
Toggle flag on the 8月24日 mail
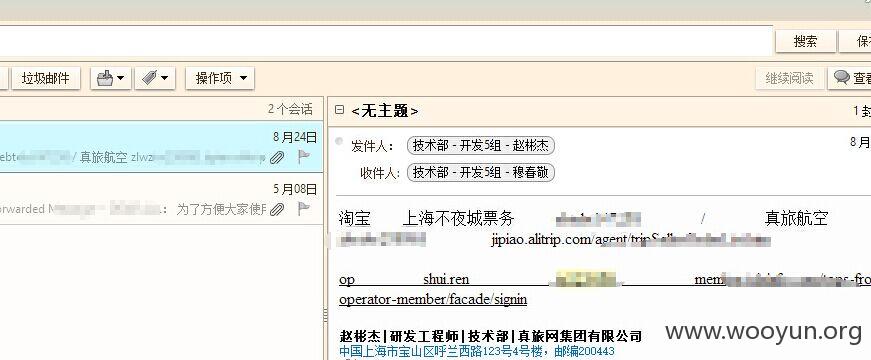303,157
